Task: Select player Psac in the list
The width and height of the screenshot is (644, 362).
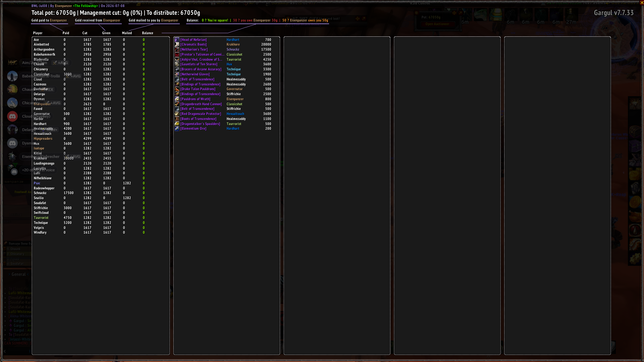Action: 37,183
